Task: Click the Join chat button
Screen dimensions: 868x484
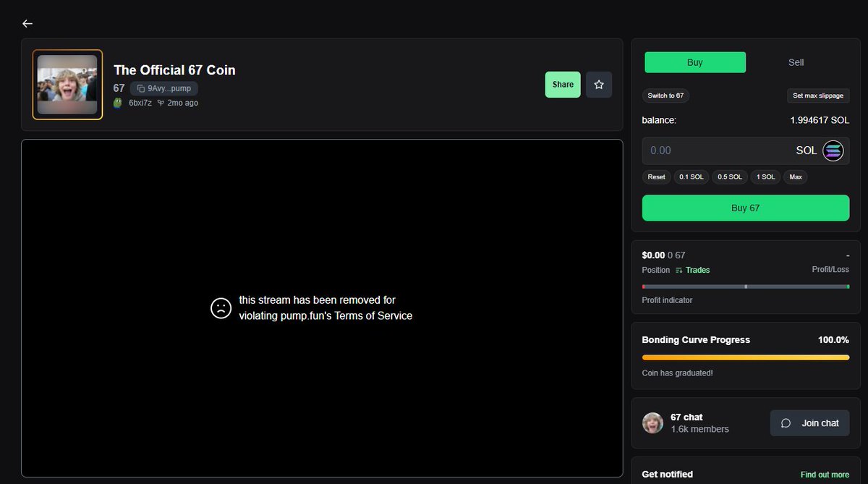Action: (x=809, y=423)
